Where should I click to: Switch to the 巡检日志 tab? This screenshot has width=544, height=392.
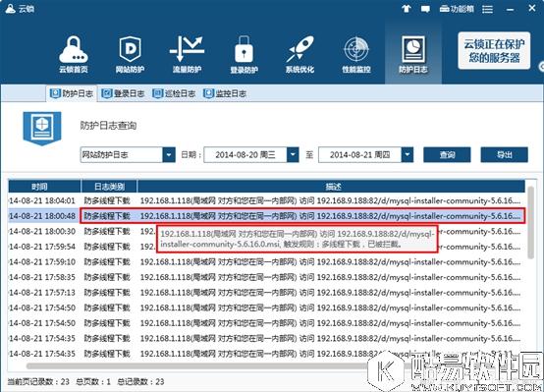tap(174, 93)
